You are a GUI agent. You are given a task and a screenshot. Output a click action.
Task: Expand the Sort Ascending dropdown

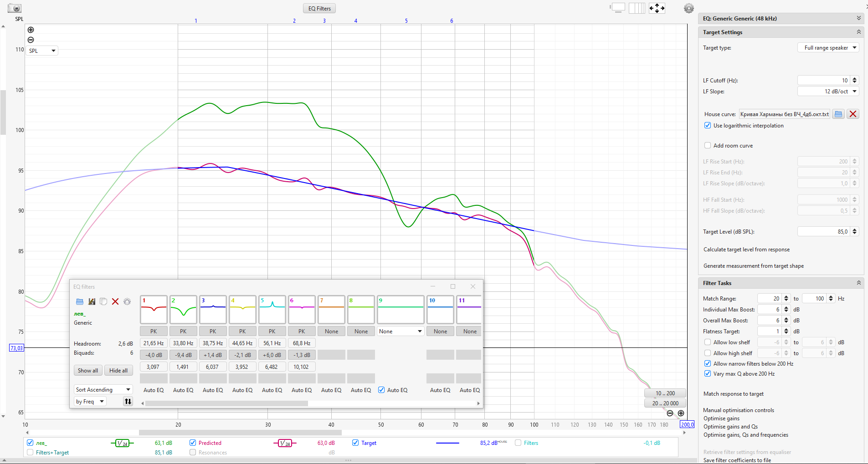click(x=103, y=390)
